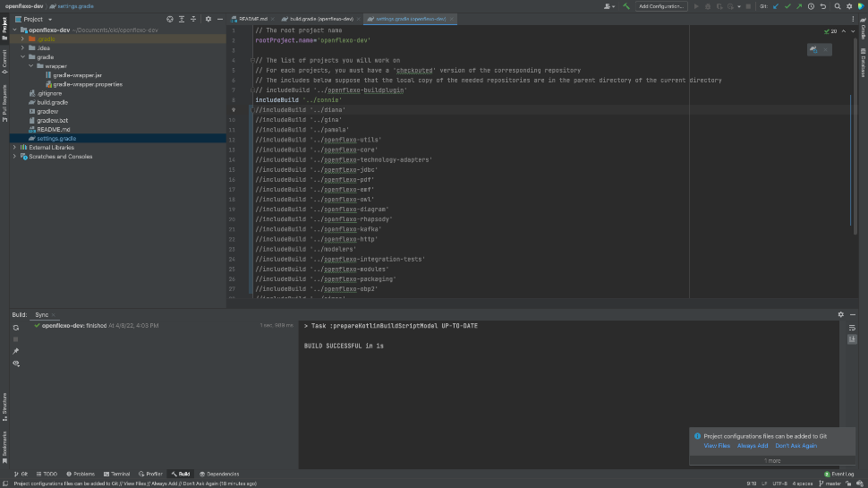The height and width of the screenshot is (488, 868).
Task: Toggle the Commit tool window sidebar button
Action: coord(4,62)
